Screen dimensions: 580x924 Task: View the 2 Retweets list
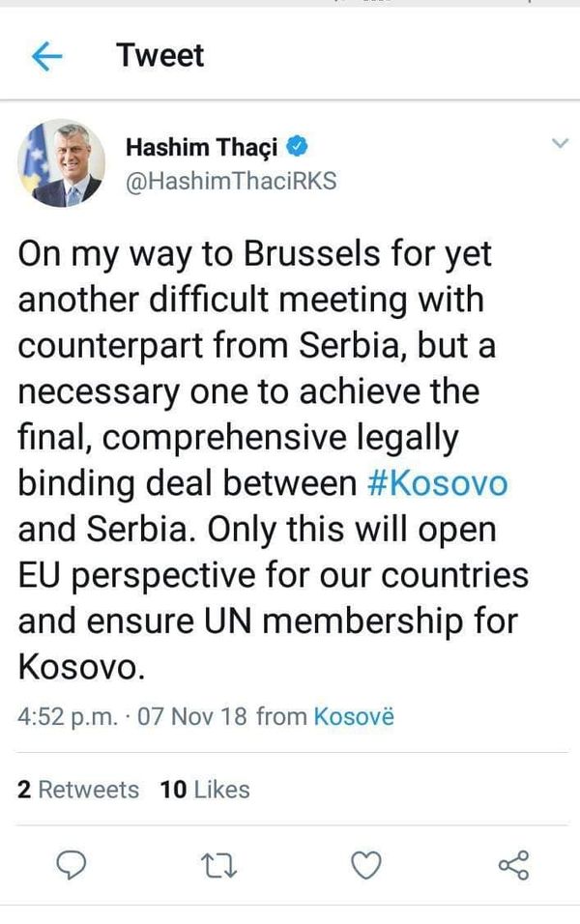78,790
